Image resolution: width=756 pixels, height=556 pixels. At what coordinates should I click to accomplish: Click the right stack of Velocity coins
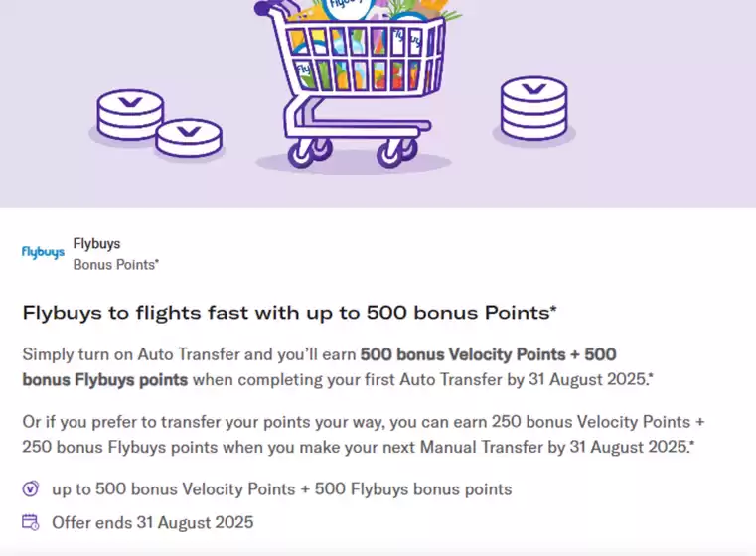(533, 109)
